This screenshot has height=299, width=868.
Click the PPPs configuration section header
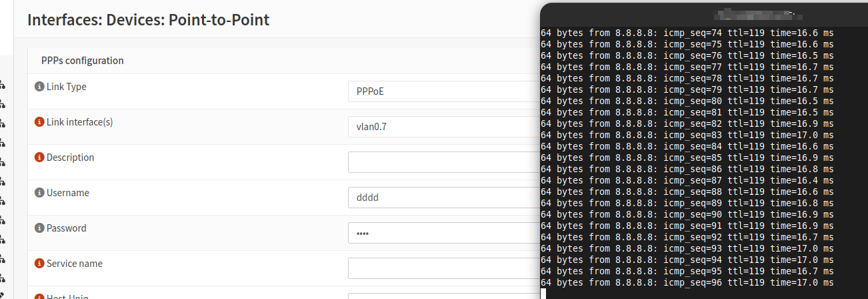point(83,61)
